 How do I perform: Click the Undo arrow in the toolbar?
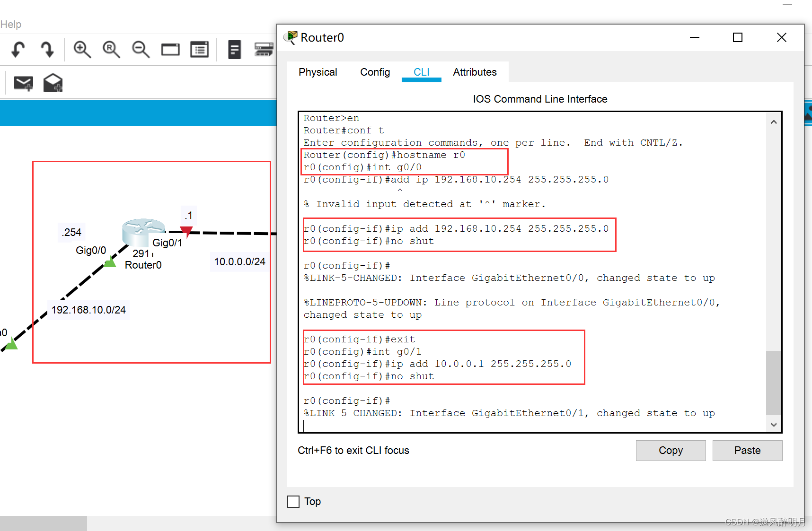click(x=18, y=50)
